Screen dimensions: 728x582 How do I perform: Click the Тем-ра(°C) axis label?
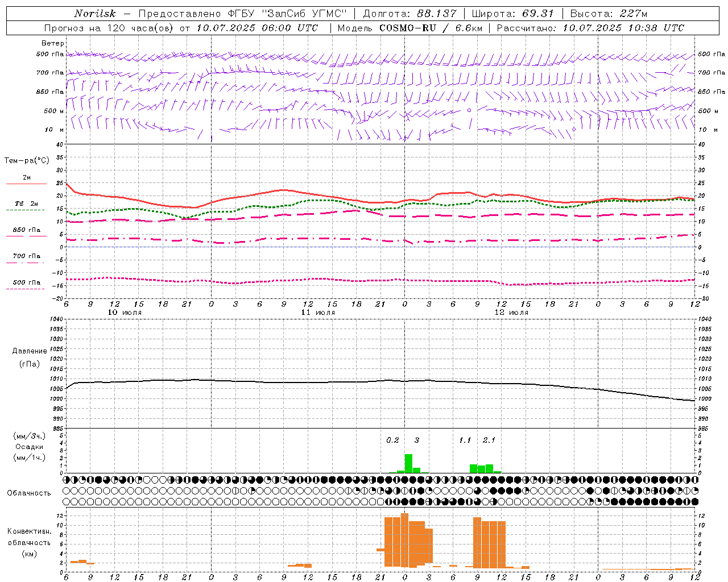click(x=27, y=161)
